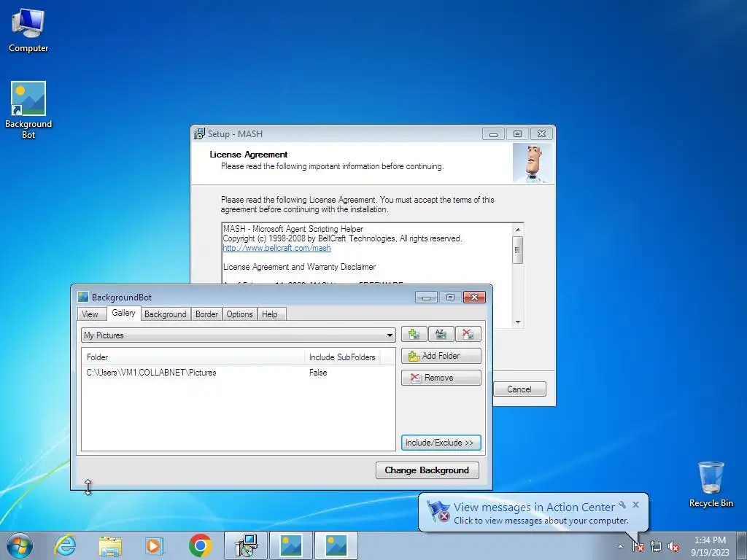This screenshot has width=747, height=560.
Task: Click the BackgroundBot title bar icon
Action: click(x=83, y=297)
